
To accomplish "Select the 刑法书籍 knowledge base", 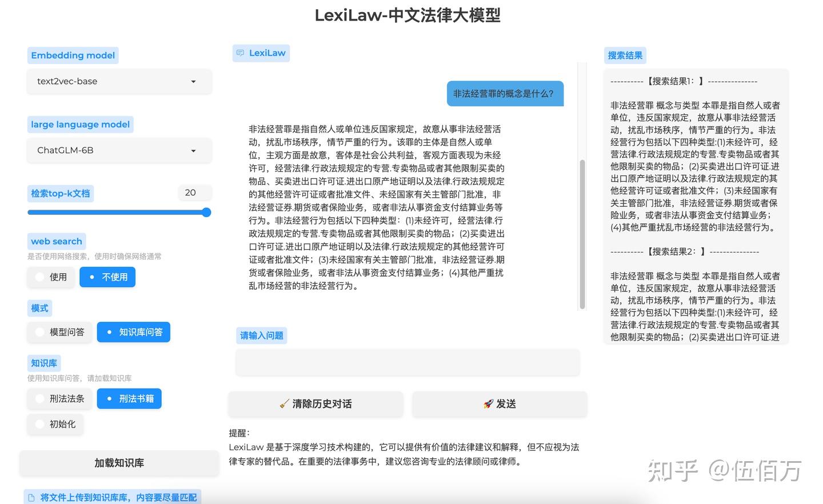I will [x=129, y=398].
